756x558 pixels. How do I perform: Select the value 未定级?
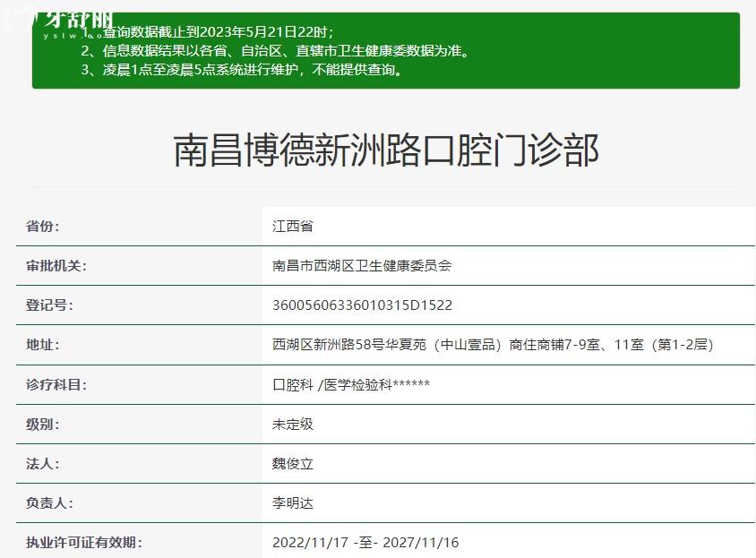[x=293, y=425]
